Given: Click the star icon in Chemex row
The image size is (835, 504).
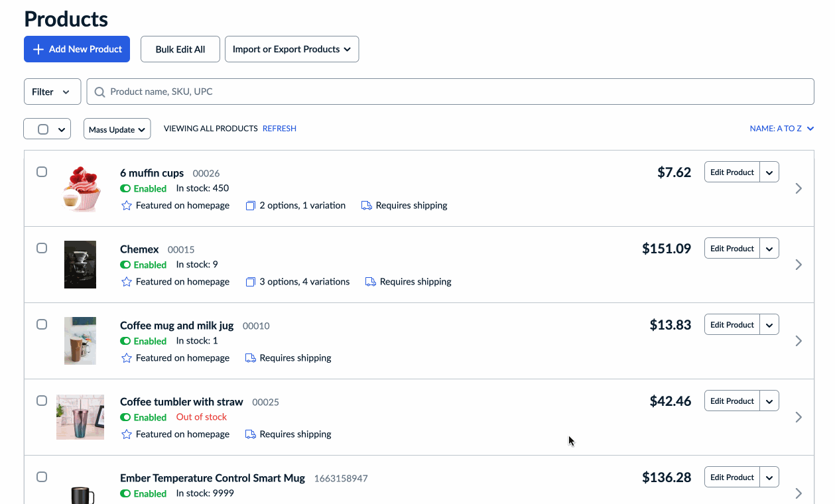Looking at the screenshot, I should (127, 282).
